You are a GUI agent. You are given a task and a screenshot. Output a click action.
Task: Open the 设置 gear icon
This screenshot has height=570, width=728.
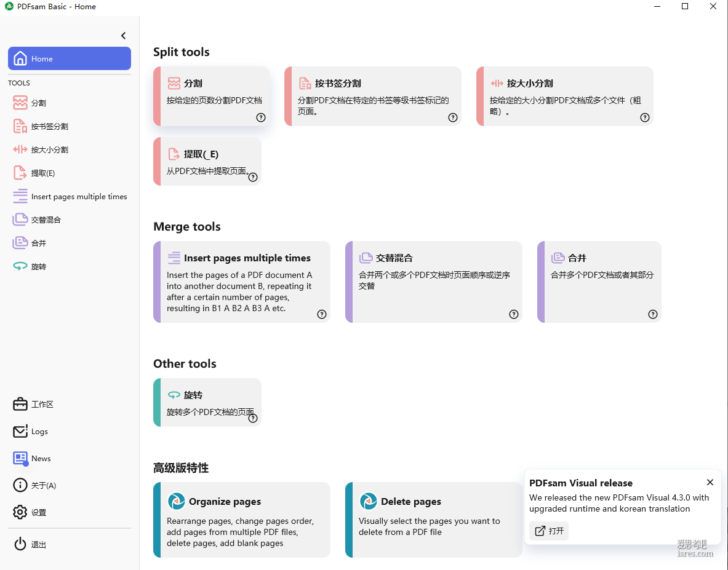point(20,512)
